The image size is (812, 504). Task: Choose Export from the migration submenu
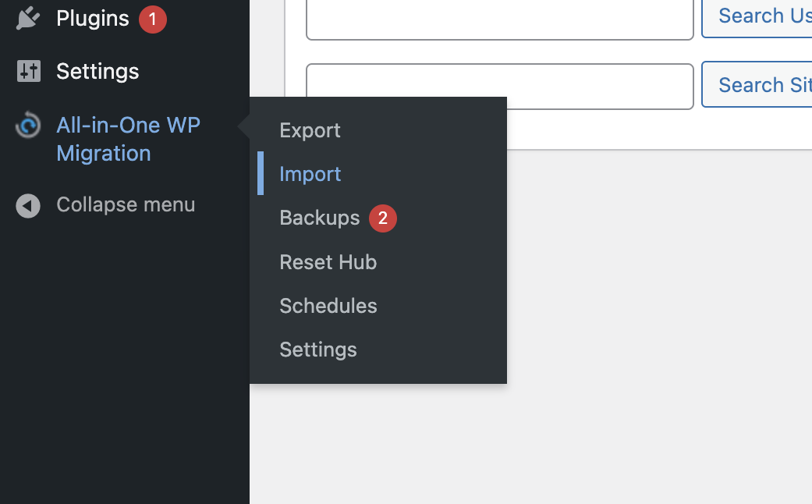tap(310, 130)
